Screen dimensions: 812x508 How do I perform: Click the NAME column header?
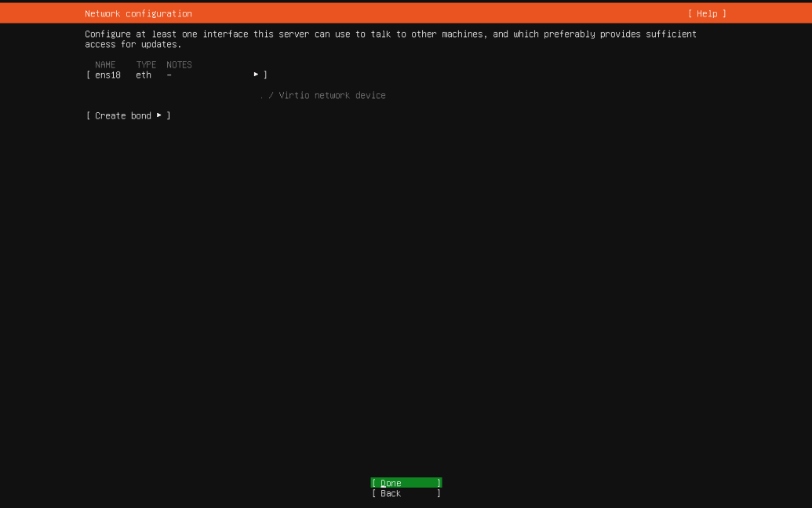pos(105,64)
